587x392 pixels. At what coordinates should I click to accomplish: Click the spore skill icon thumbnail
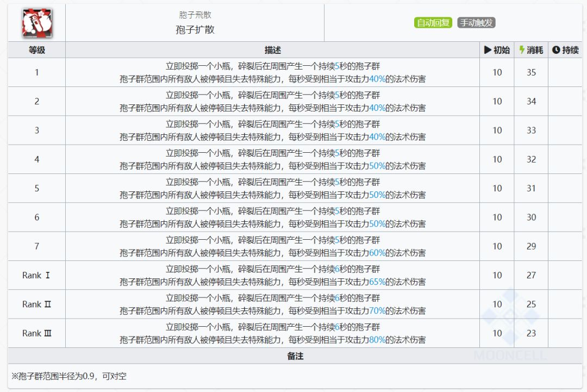pos(37,23)
